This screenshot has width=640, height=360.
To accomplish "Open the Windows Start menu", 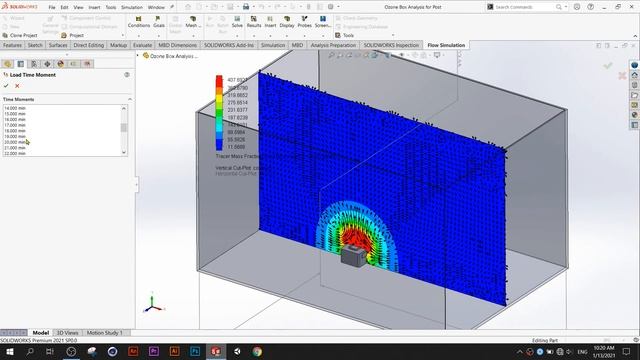I will 10,351.
